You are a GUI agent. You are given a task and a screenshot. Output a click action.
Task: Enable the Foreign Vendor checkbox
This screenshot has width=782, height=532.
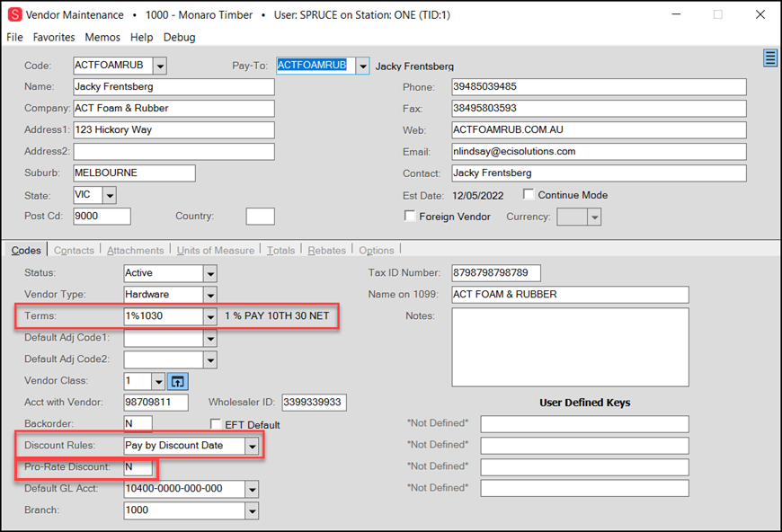410,216
